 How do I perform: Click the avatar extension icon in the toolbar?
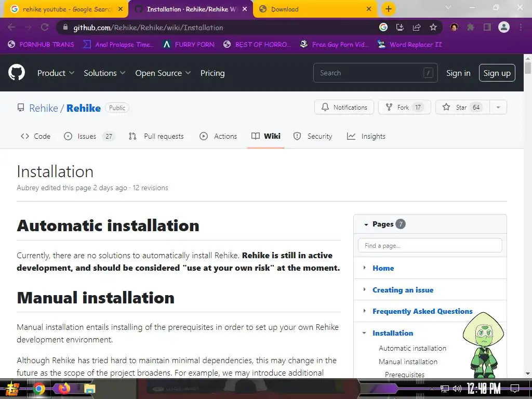tap(454, 28)
